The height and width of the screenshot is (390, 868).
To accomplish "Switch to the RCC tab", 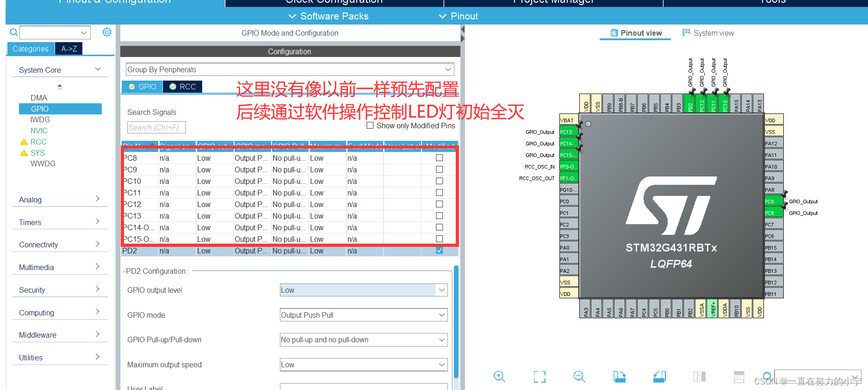I will coord(183,87).
